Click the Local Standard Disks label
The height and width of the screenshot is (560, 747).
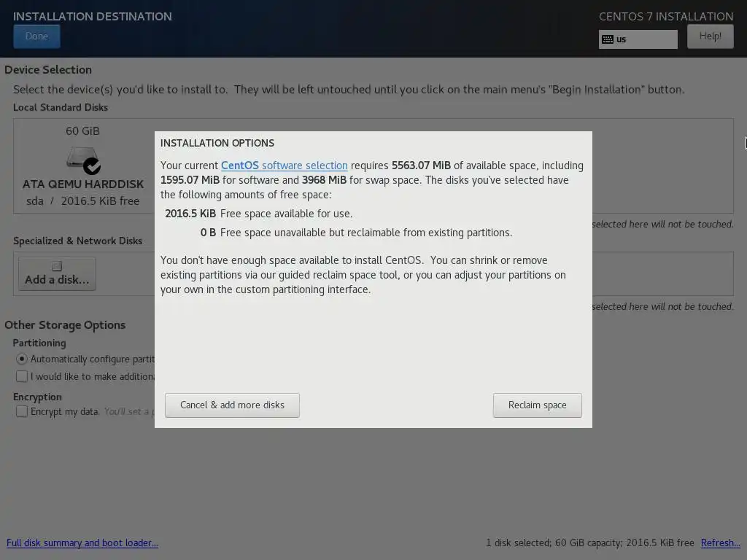pyautogui.click(x=61, y=108)
